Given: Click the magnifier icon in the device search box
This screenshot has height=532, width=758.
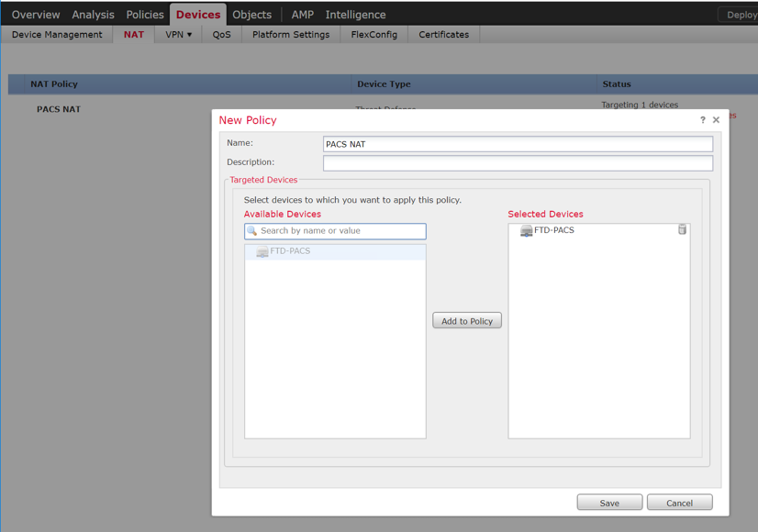Looking at the screenshot, I should [x=251, y=231].
